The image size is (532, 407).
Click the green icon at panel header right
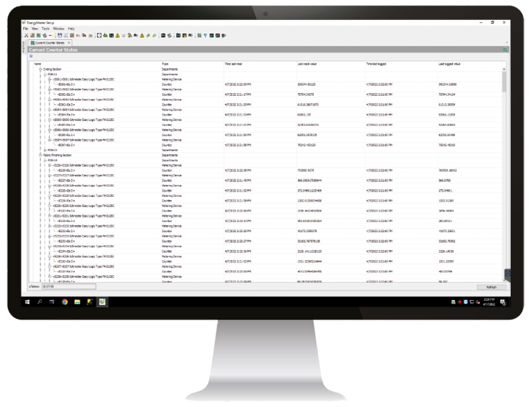pyautogui.click(x=505, y=49)
